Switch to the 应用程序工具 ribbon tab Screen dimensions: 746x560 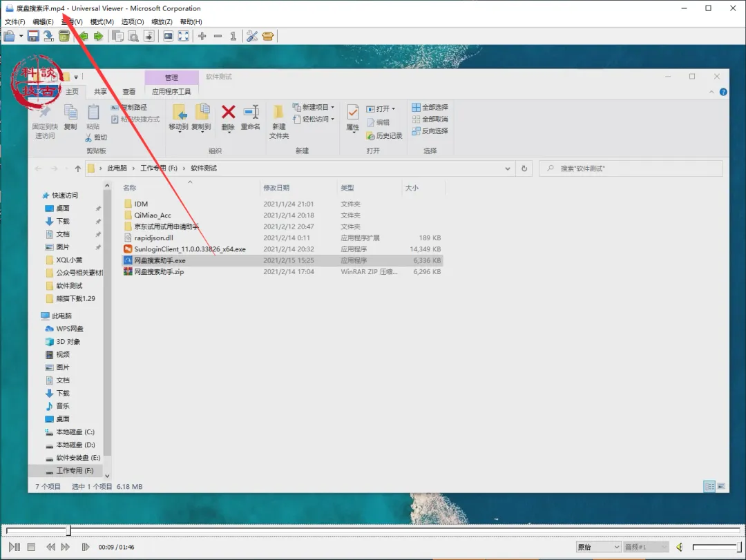(x=171, y=92)
